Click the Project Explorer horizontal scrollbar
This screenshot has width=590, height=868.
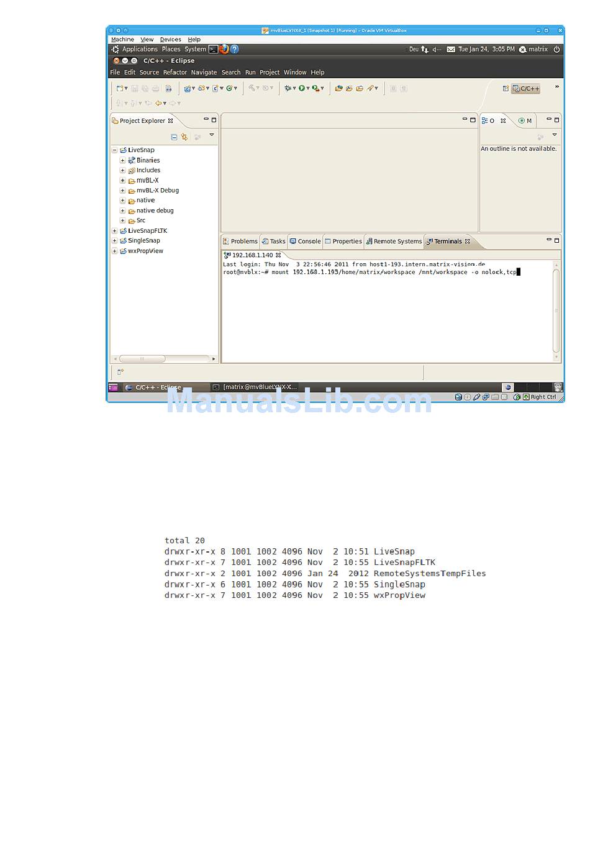click(x=142, y=359)
